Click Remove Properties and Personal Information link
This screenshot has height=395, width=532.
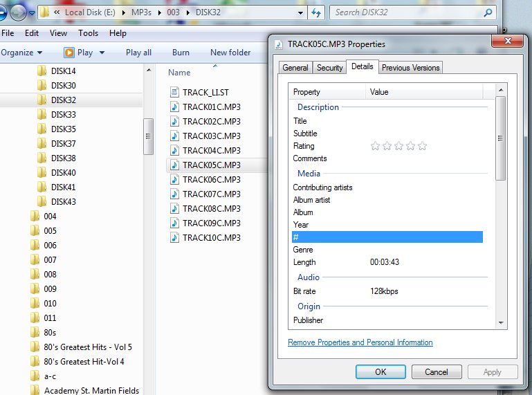coord(360,342)
